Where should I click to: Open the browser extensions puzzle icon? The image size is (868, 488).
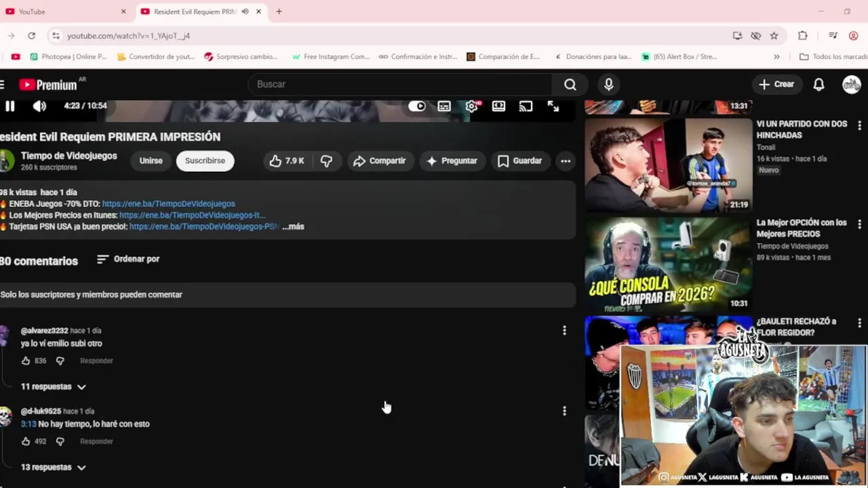(803, 35)
